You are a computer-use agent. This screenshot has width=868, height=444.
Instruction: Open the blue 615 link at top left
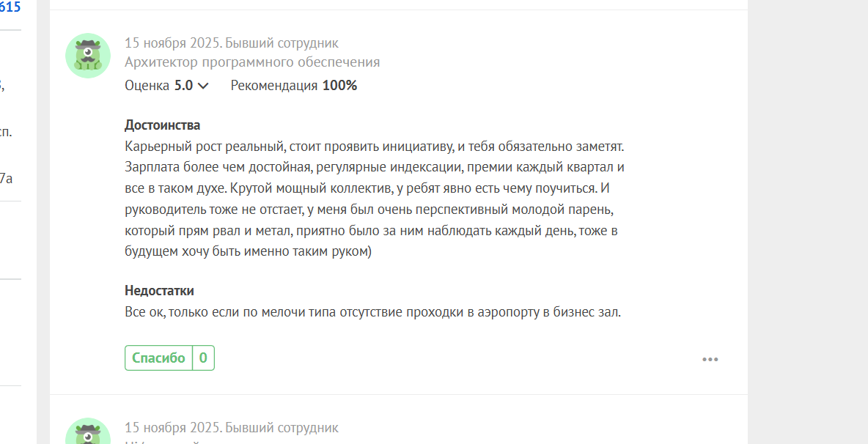pos(10,7)
